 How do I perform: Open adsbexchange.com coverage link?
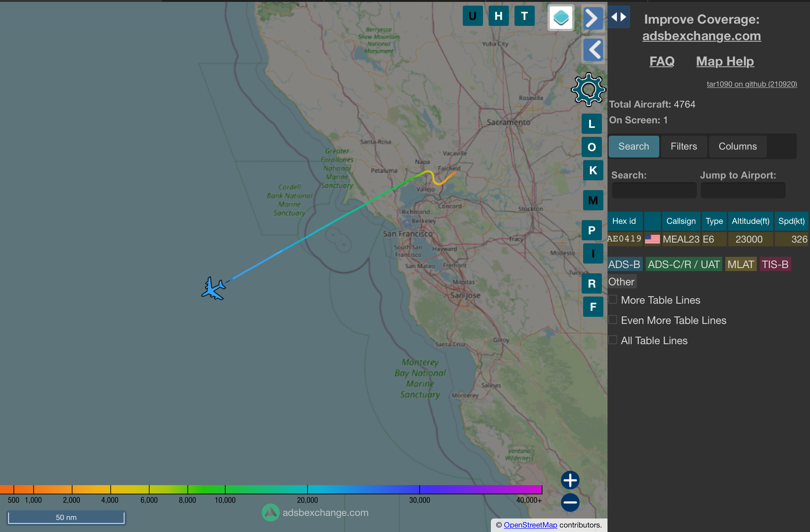click(x=702, y=36)
